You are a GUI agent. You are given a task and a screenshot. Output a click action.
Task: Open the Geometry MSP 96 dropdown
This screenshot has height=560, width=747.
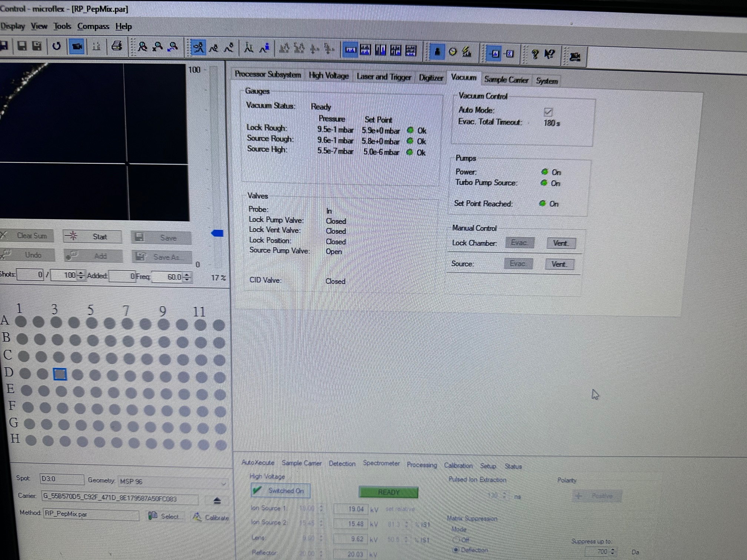point(223,483)
